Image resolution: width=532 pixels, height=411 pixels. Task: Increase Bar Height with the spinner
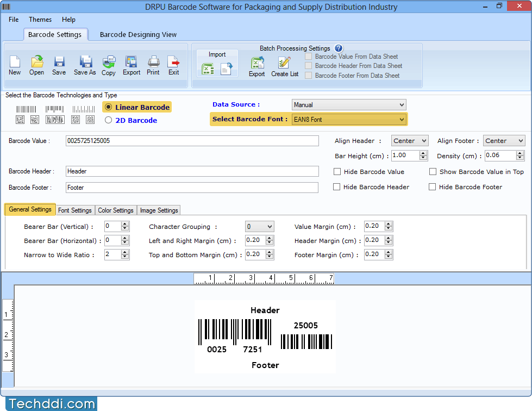423,153
